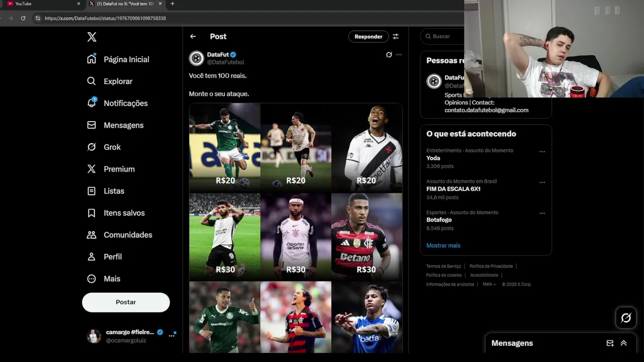644x362 pixels.
Task: Open the DataFut avatar in the right sidebar
Action: 434,81
